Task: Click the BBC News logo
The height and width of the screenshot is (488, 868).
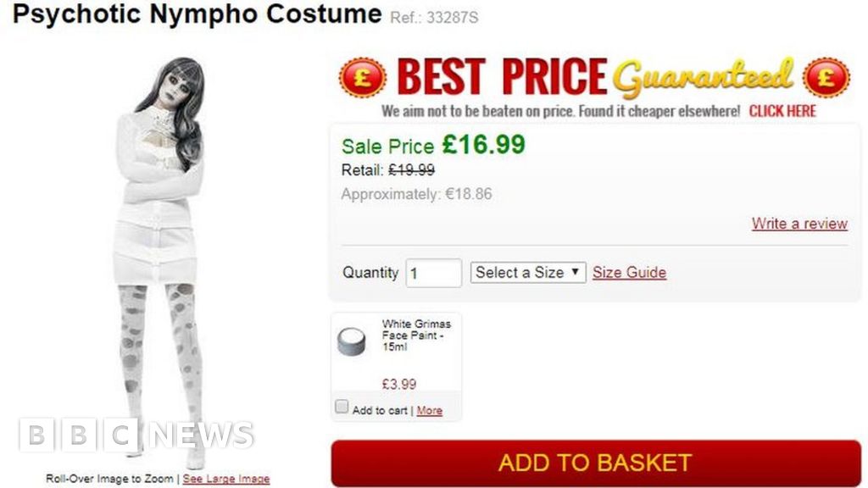Action: [136, 435]
